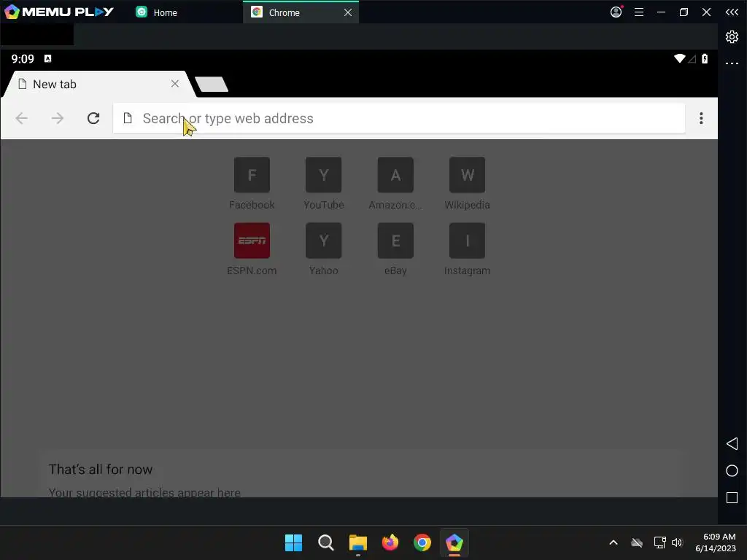Click the Android keyboard indicator icon
Image resolution: width=747 pixels, height=560 pixels.
pos(47,58)
